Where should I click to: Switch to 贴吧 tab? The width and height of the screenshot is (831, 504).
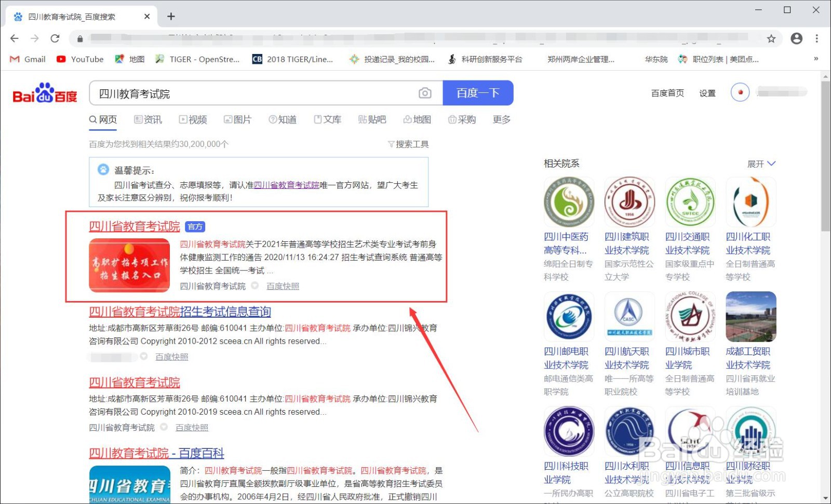point(372,120)
